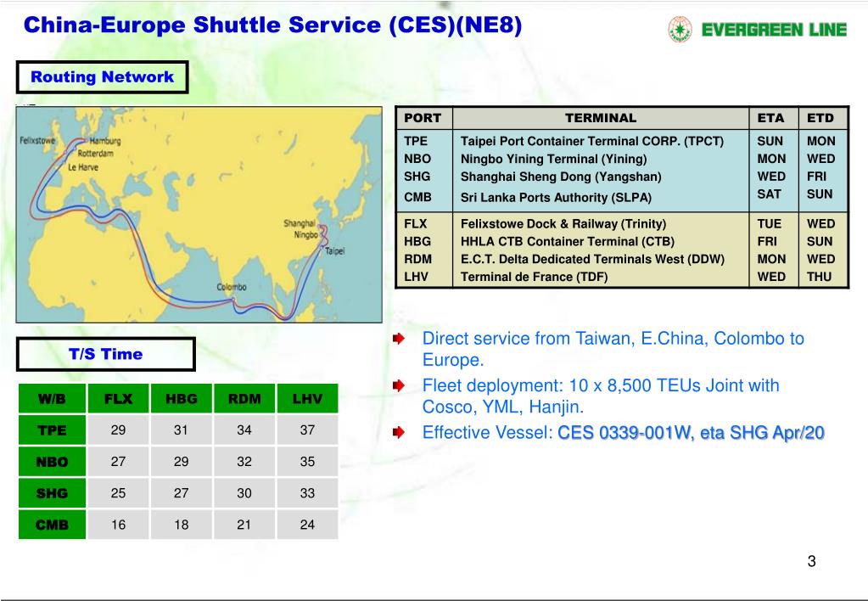The height and width of the screenshot is (601, 868).
Task: Select "Ningbo Yining Terminal (Yining)" entry
Action: tap(553, 159)
